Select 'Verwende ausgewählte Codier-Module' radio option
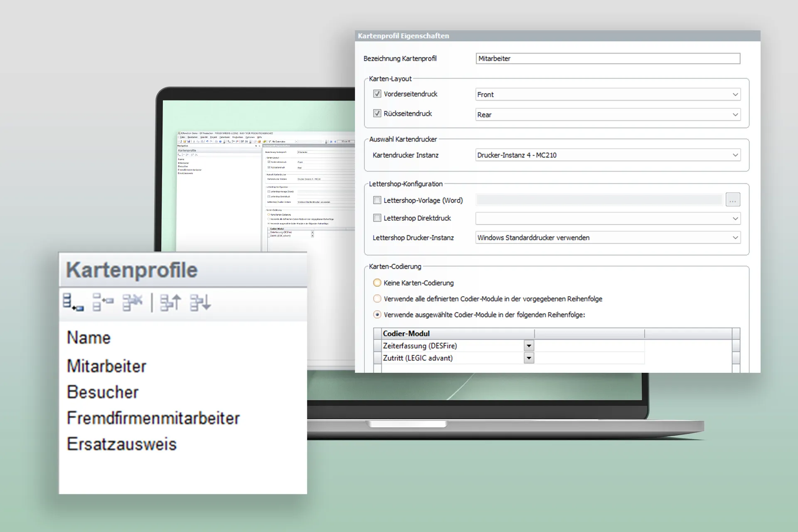798x532 pixels. pyautogui.click(x=377, y=315)
